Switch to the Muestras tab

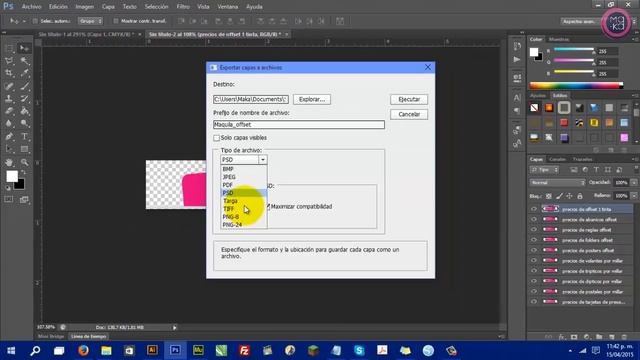point(559,40)
